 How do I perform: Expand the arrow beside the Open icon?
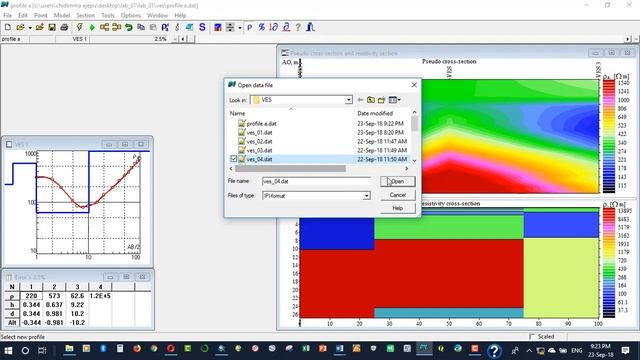click(x=30, y=28)
